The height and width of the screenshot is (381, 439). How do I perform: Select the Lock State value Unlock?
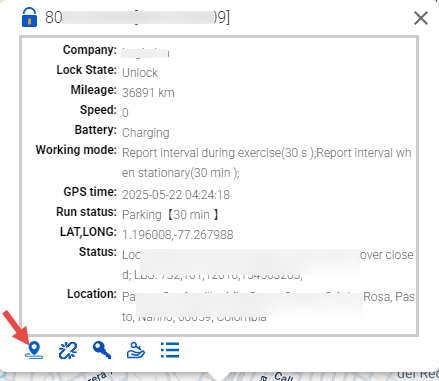click(x=140, y=73)
